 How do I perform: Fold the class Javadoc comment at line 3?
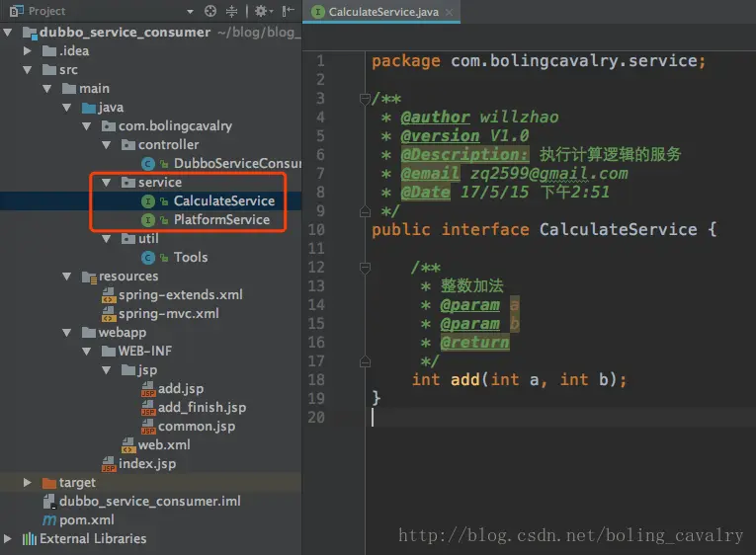(x=365, y=99)
